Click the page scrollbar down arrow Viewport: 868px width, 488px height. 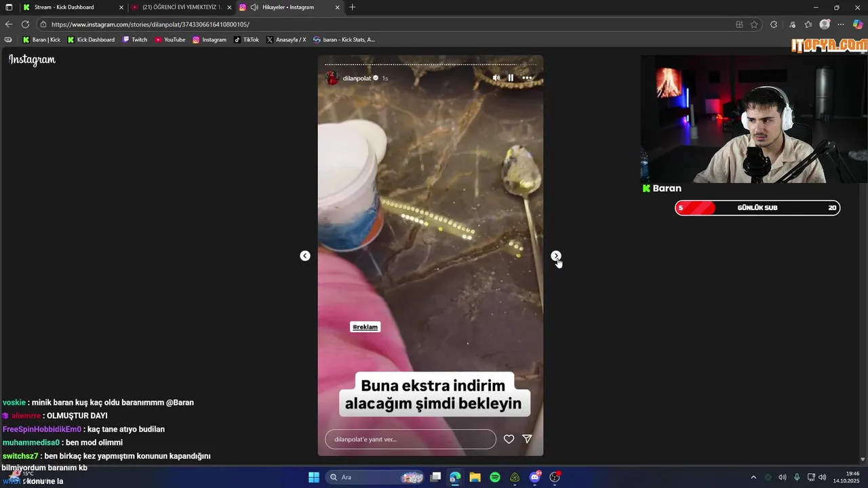click(x=864, y=460)
